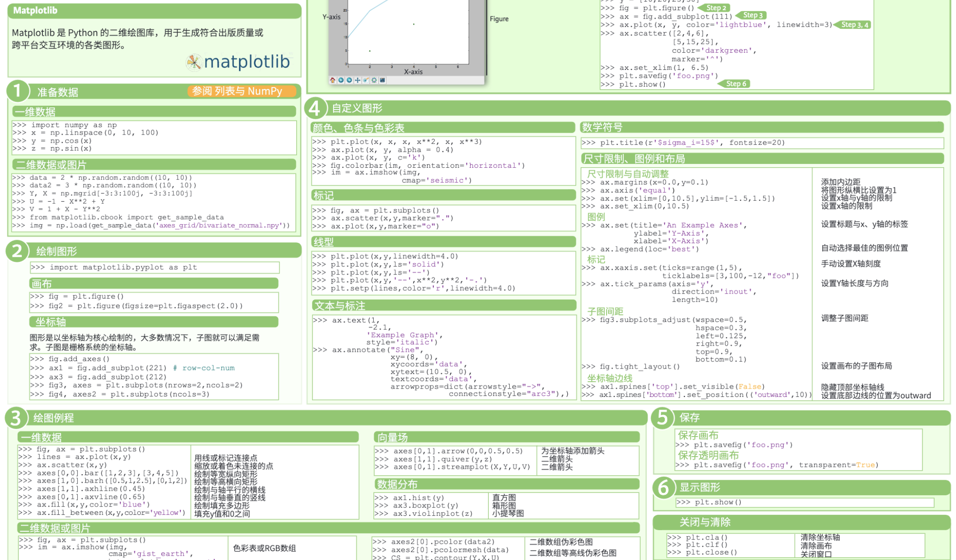This screenshot has width=956, height=560.
Task: Click the matplotlib logo
Action: tap(238, 62)
